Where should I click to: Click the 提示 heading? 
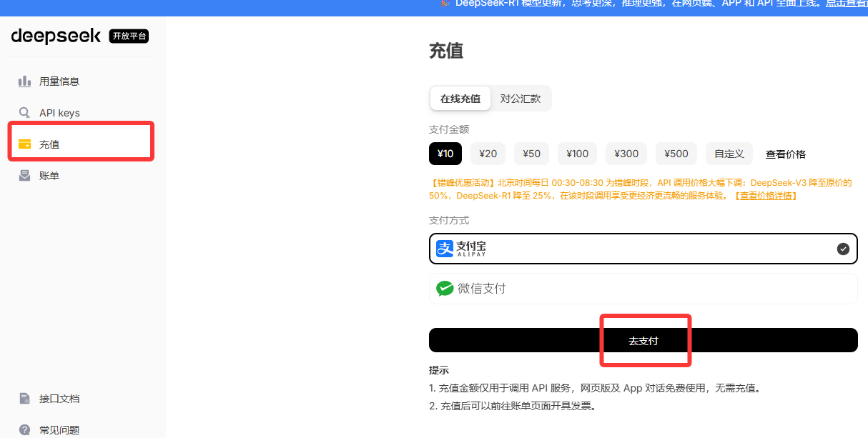pyautogui.click(x=439, y=370)
